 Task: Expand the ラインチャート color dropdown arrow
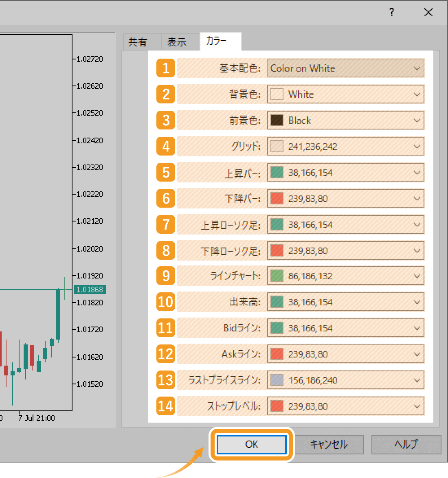(417, 276)
